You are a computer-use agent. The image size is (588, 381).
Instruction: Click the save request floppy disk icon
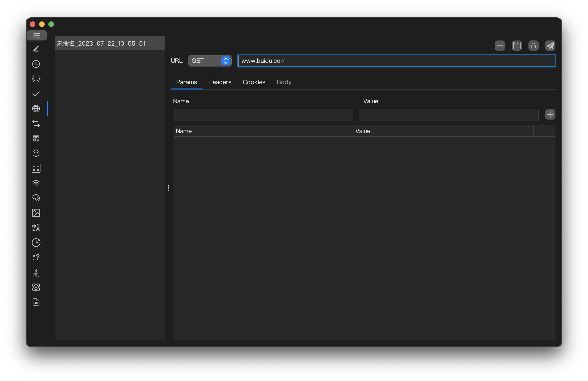(x=517, y=45)
